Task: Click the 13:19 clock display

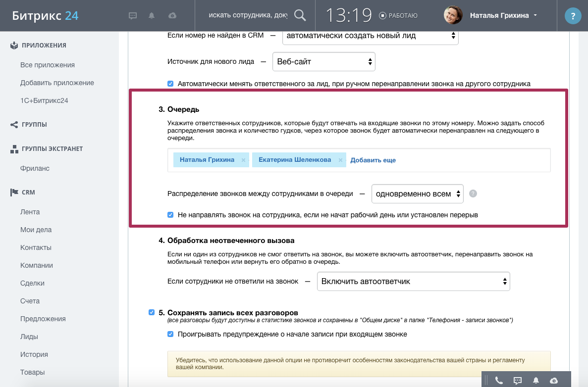Action: [349, 15]
